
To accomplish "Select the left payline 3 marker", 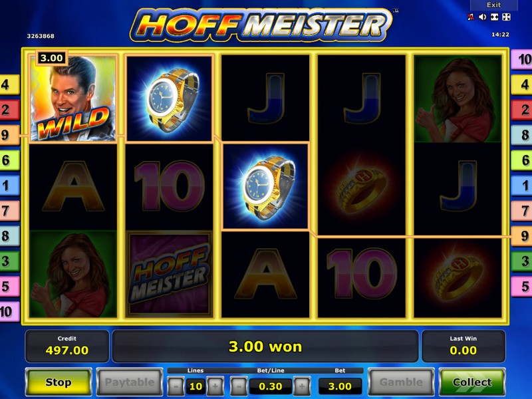I will tap(9, 261).
